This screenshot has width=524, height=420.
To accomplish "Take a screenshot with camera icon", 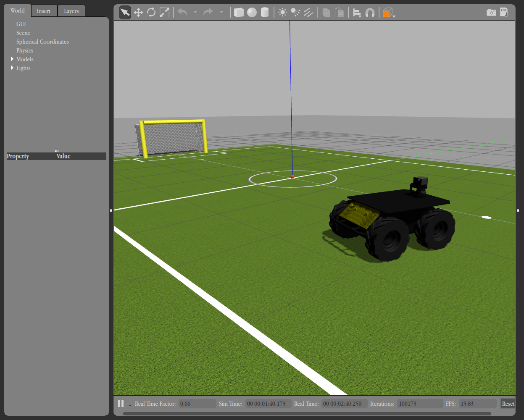I will (x=491, y=13).
